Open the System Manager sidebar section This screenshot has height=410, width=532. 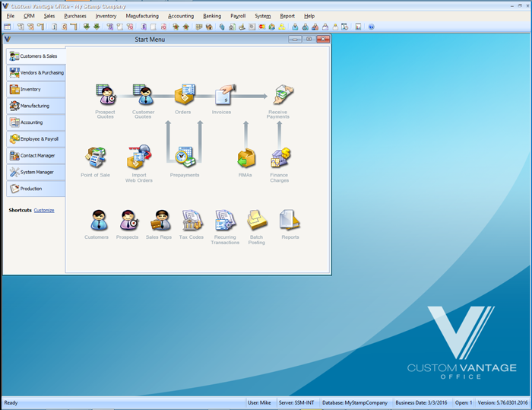tap(36, 172)
